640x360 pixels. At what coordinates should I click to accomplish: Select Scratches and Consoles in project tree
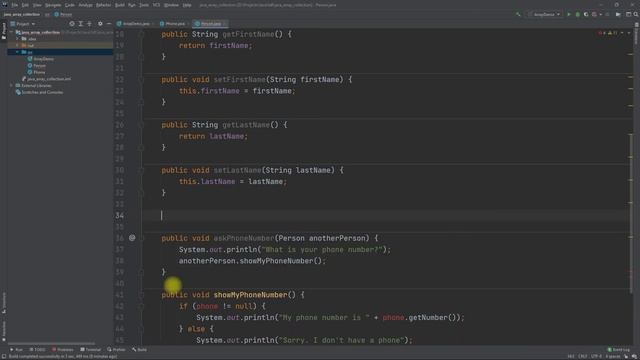coord(42,92)
